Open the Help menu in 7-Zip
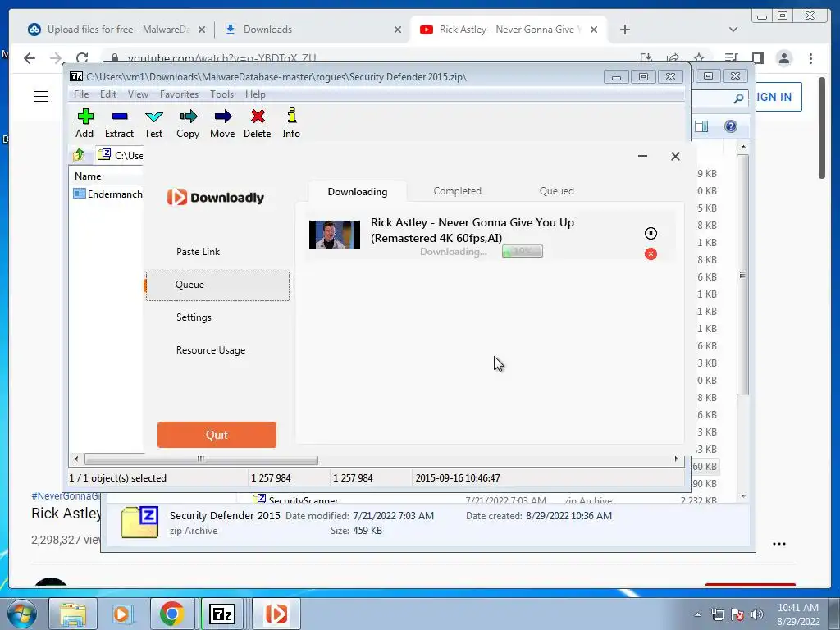The height and width of the screenshot is (630, 840). click(x=256, y=94)
